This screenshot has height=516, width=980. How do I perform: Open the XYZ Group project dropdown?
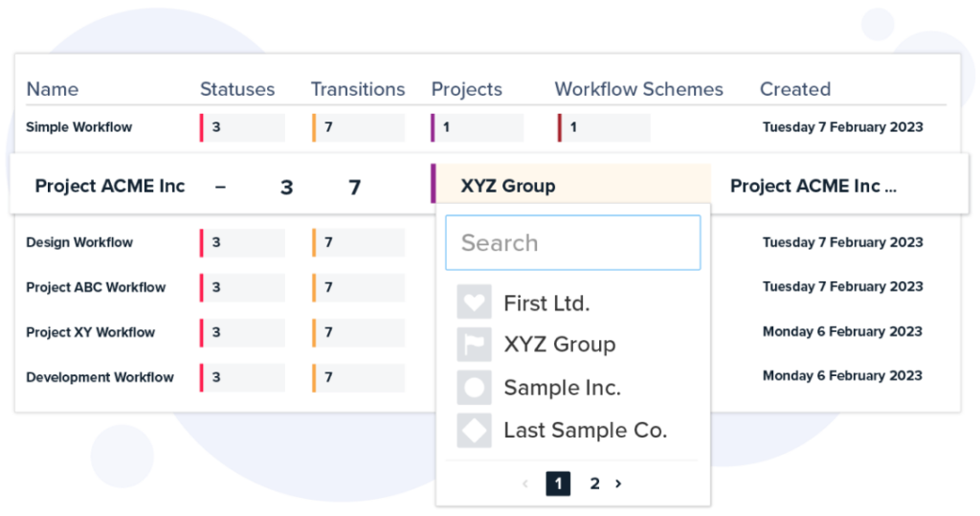(570, 185)
